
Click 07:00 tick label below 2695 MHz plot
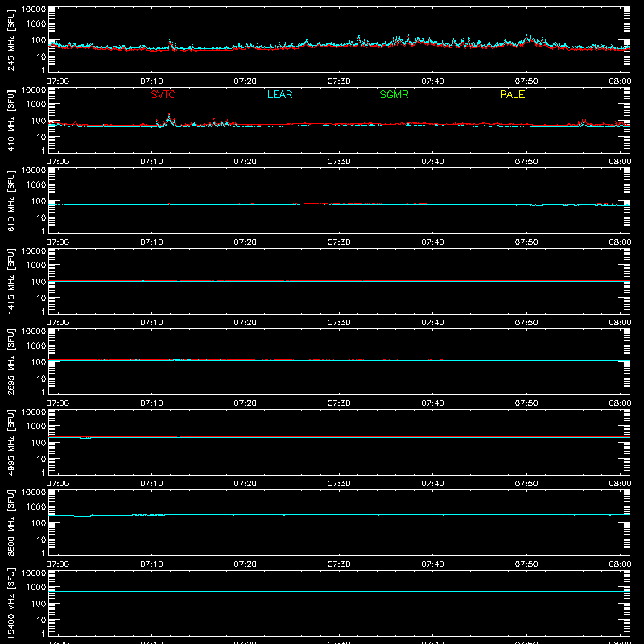58,403
